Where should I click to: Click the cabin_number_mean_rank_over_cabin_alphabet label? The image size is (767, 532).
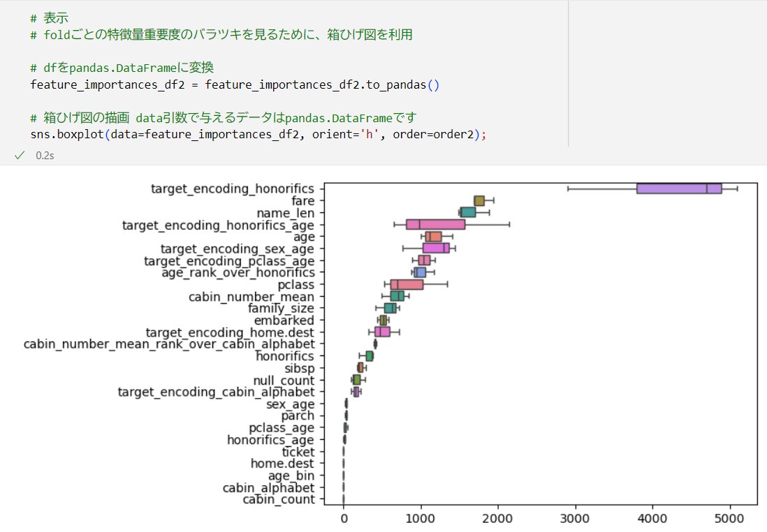(169, 344)
